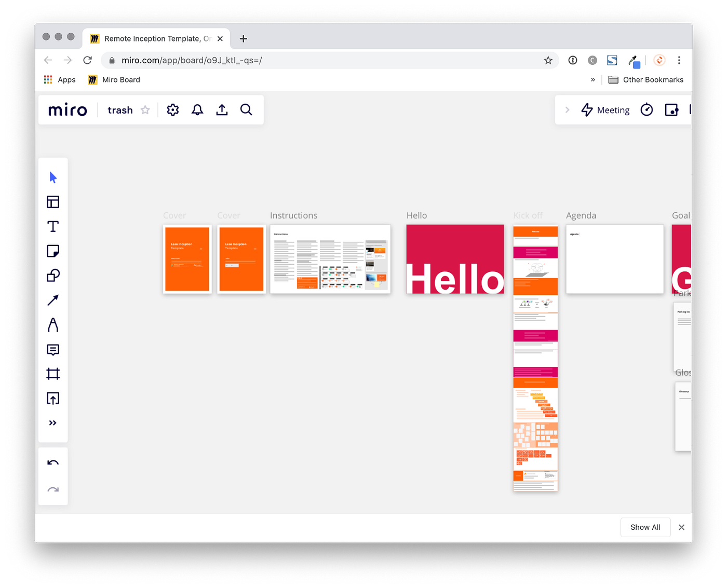Click the Undo arrow
Viewport: 727px width, 588px height.
[x=53, y=462]
